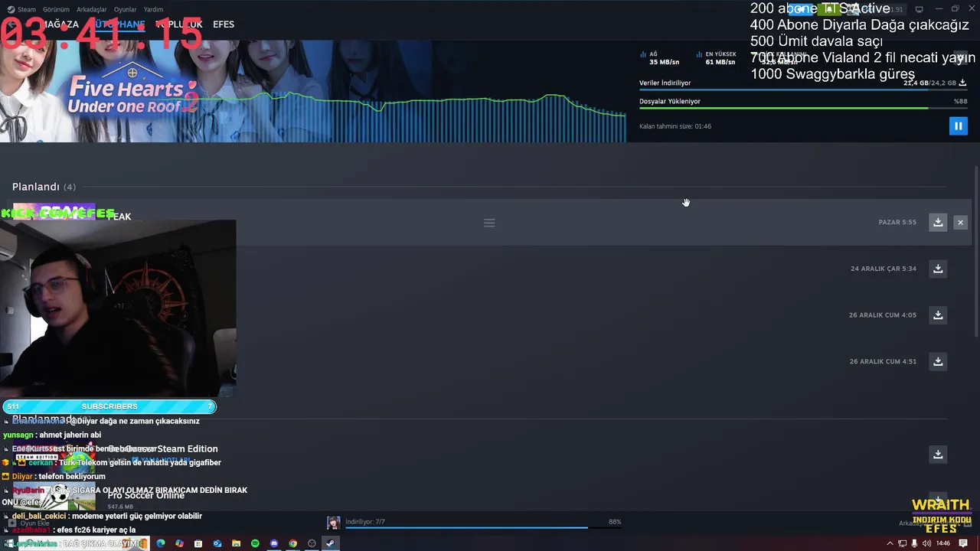
Task: Open Discord from the taskbar
Action: [x=274, y=543]
